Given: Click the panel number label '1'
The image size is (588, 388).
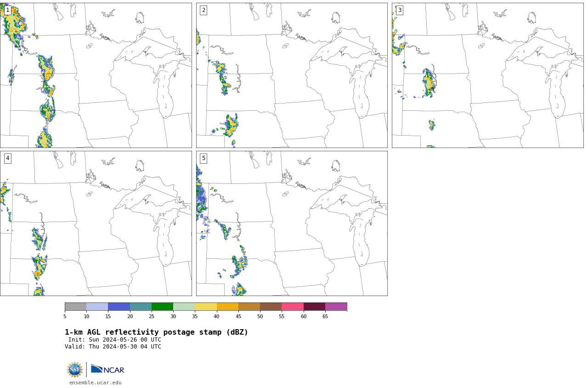Looking at the screenshot, I should [8, 10].
